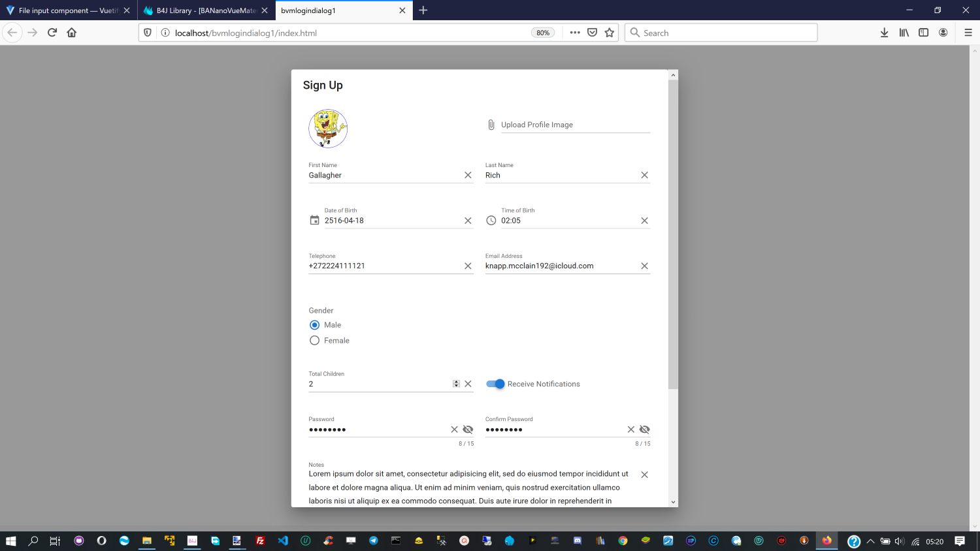Reload the current page

[52, 33]
